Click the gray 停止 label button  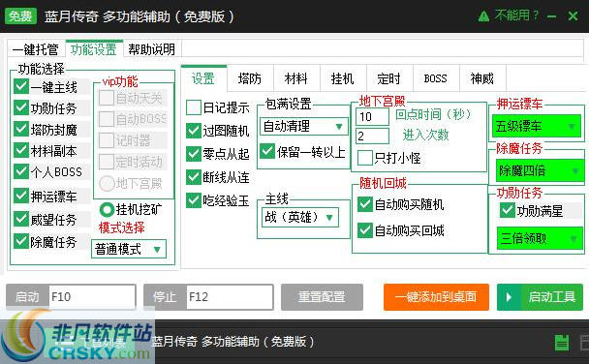pos(165,297)
